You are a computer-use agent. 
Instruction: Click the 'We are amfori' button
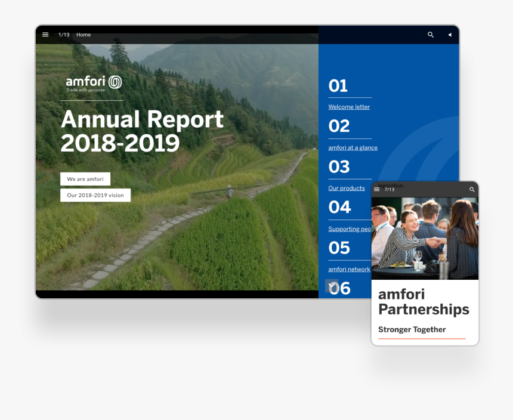(x=85, y=179)
